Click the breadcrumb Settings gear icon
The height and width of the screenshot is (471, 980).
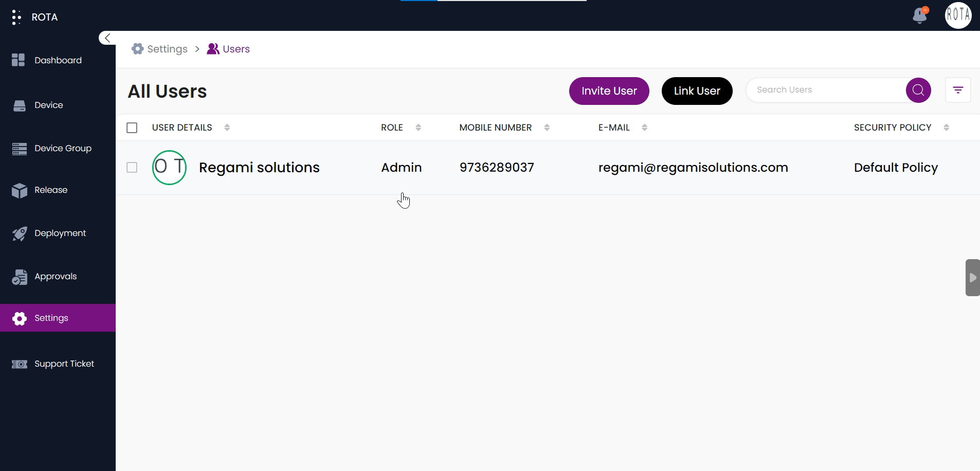click(x=137, y=49)
